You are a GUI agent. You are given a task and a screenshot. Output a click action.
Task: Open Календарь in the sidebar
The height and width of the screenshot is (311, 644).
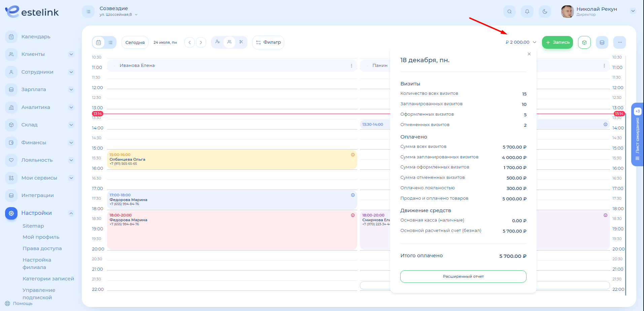point(36,37)
